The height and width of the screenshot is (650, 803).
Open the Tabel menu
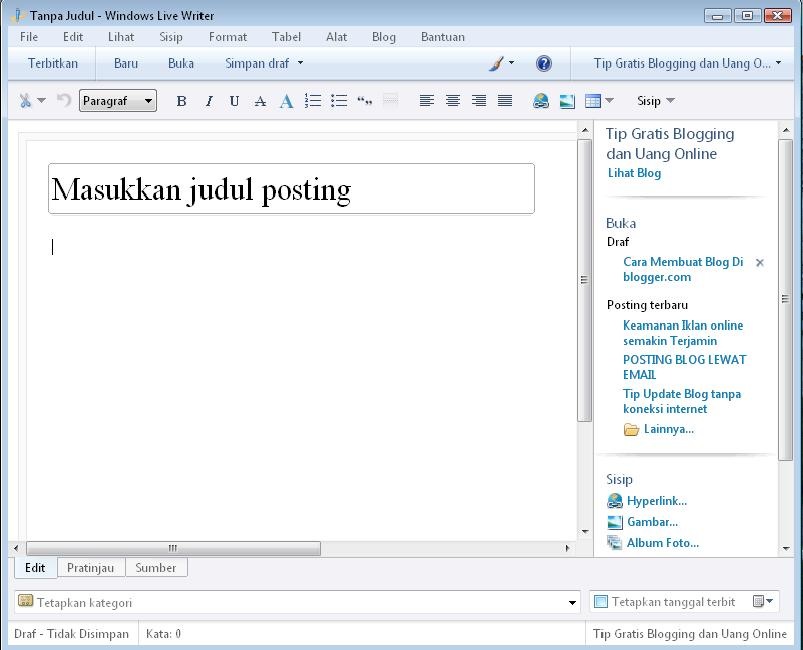click(x=286, y=37)
